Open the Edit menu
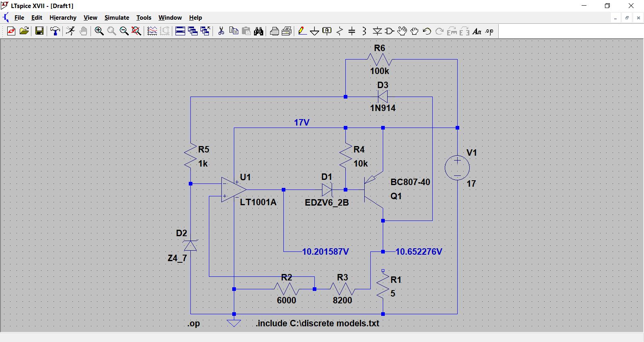 (x=37, y=18)
